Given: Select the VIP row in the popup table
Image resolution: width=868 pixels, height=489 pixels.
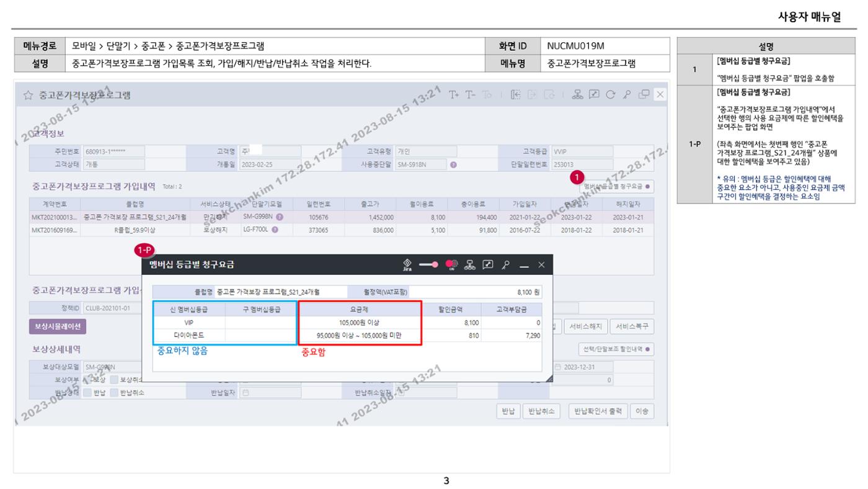Looking at the screenshot, I should point(347,323).
